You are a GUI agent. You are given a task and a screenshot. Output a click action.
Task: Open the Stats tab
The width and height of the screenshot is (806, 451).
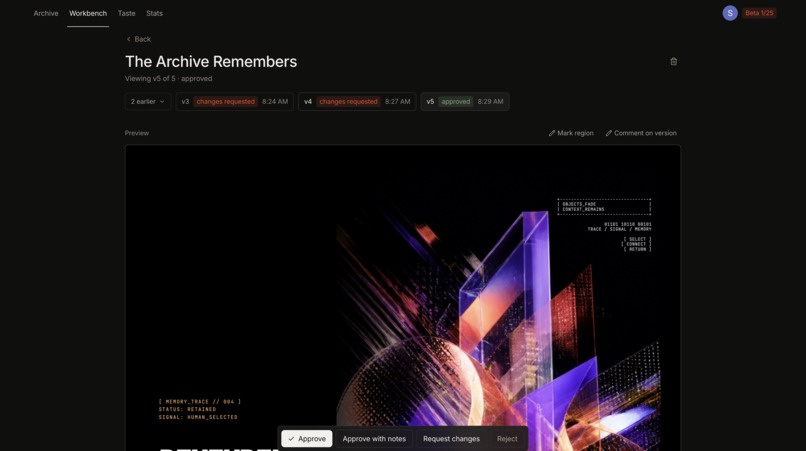click(154, 13)
